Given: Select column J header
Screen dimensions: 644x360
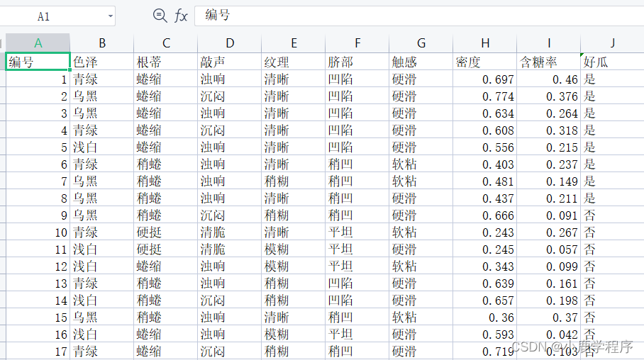Looking at the screenshot, I should [x=612, y=43].
